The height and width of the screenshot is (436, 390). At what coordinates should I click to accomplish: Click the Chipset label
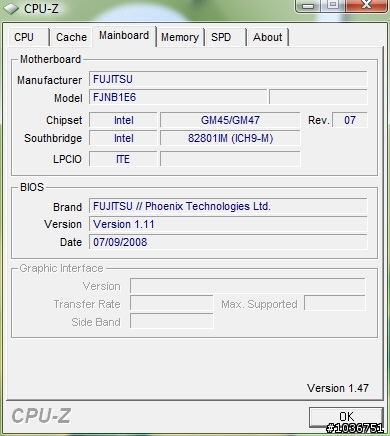click(x=64, y=120)
